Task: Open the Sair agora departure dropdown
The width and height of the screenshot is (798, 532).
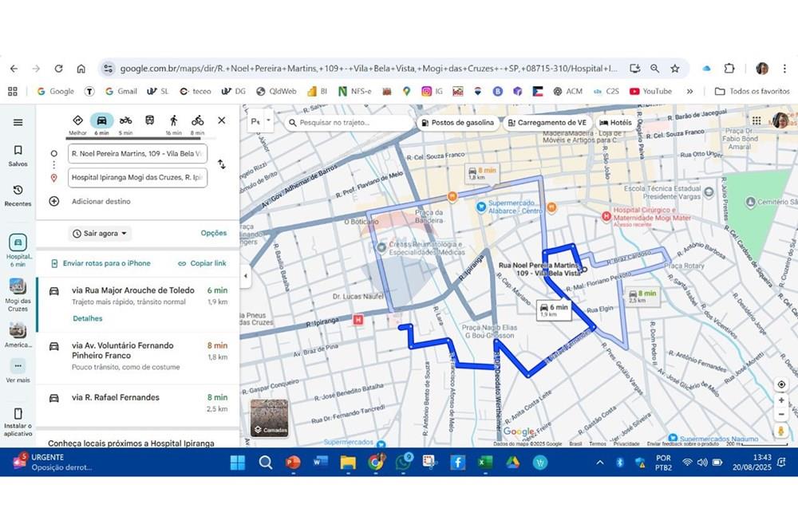Action: point(100,234)
